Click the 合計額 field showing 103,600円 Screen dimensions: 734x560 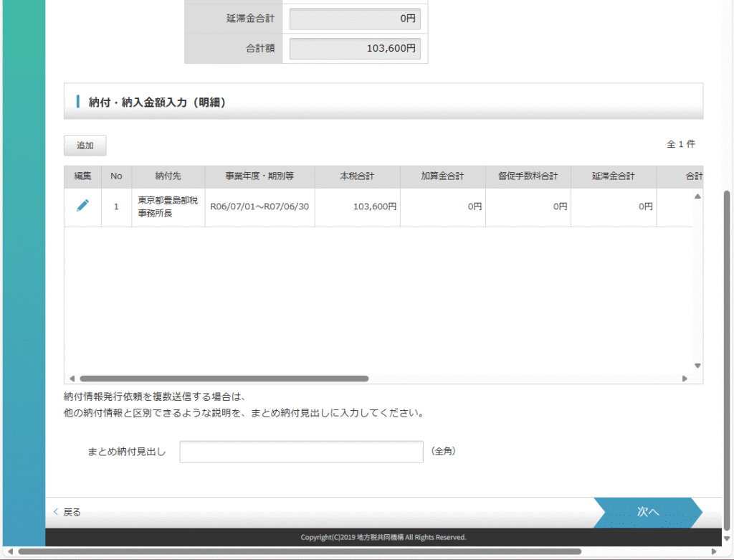[354, 49]
